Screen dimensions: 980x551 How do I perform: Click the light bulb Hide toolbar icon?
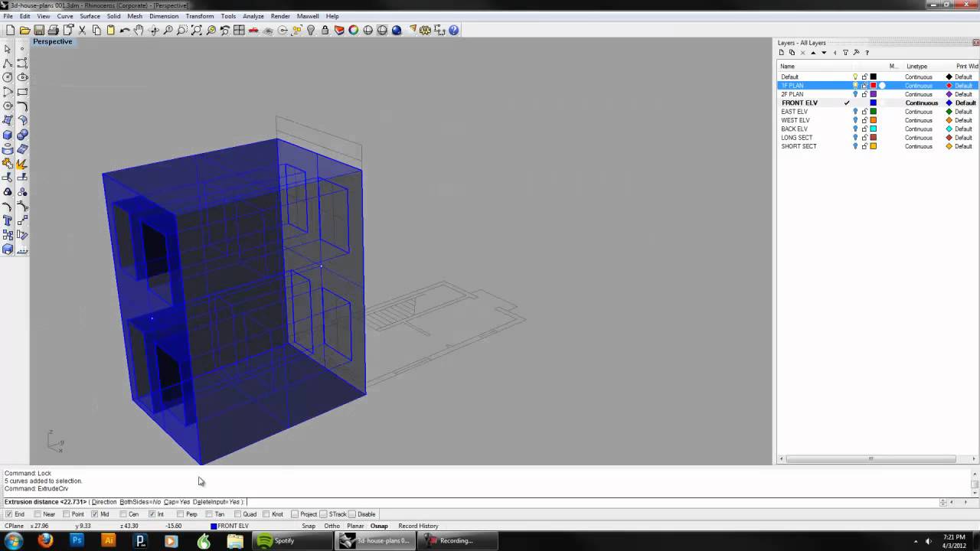coord(311,30)
